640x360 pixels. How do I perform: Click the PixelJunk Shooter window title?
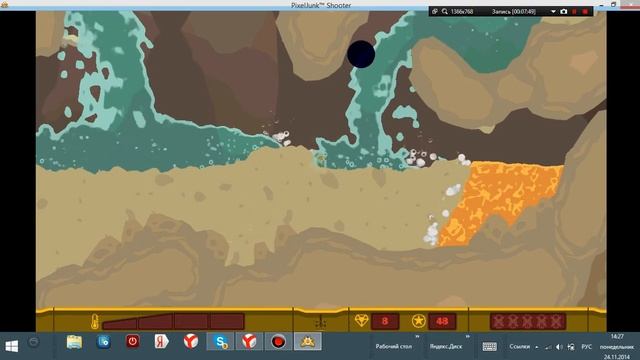(321, 5)
